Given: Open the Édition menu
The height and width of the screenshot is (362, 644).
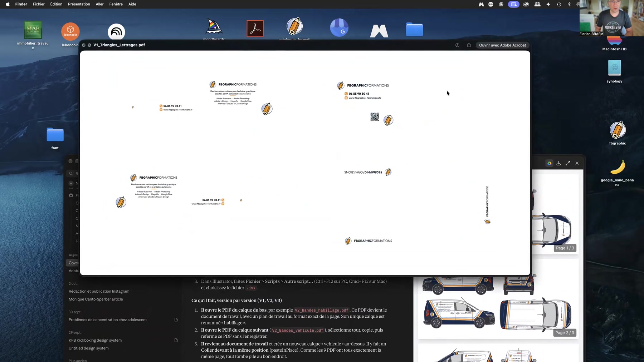Looking at the screenshot, I should click(56, 4).
